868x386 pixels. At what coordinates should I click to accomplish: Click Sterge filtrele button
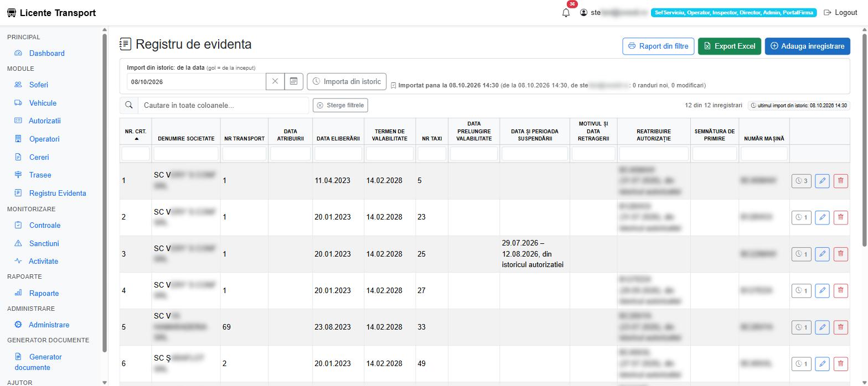click(x=340, y=105)
